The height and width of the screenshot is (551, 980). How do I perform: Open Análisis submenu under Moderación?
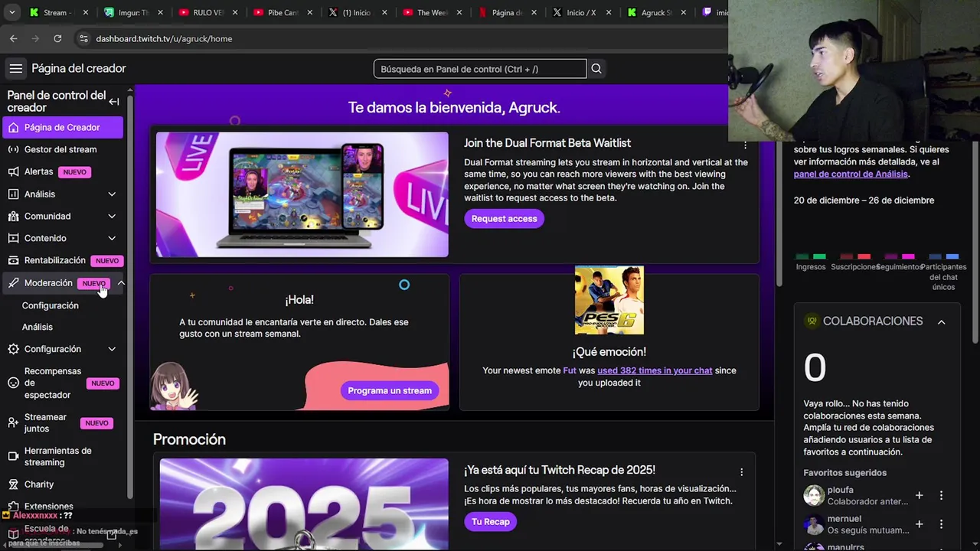pyautogui.click(x=38, y=327)
